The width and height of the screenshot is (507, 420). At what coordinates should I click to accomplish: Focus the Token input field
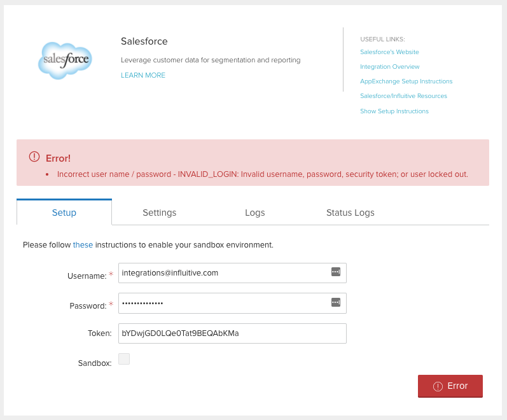[x=232, y=333]
